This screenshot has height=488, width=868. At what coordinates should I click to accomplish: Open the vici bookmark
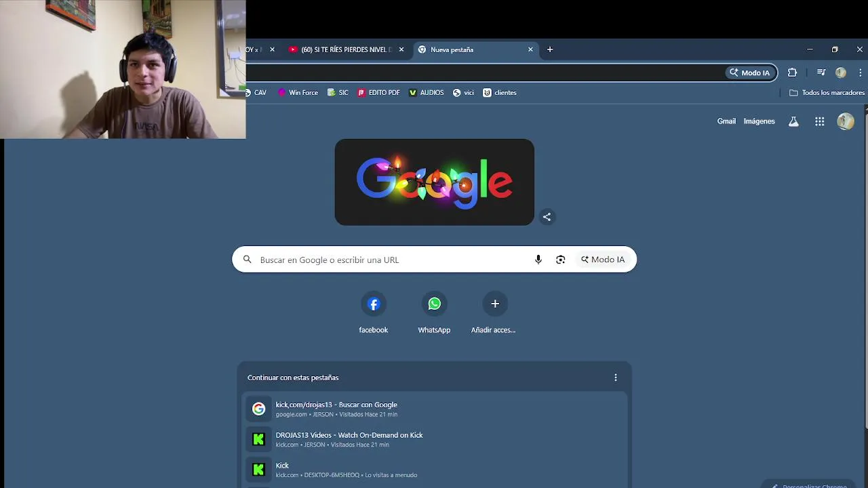tap(464, 93)
